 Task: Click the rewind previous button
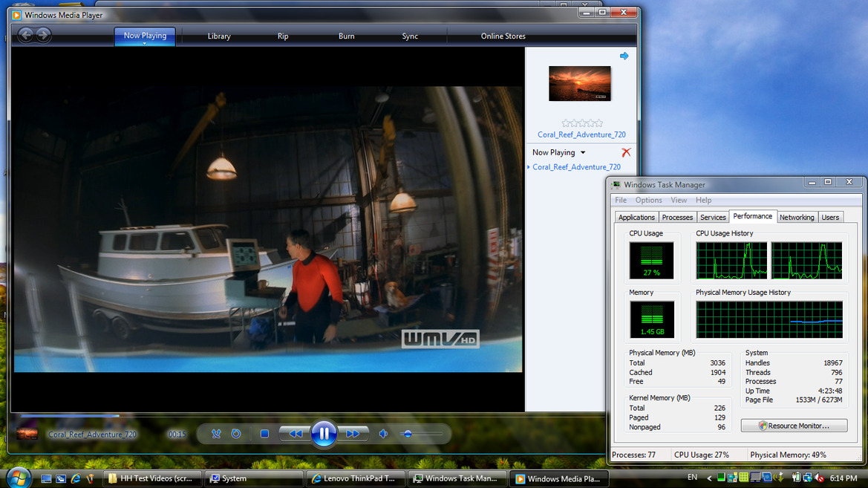[295, 434]
